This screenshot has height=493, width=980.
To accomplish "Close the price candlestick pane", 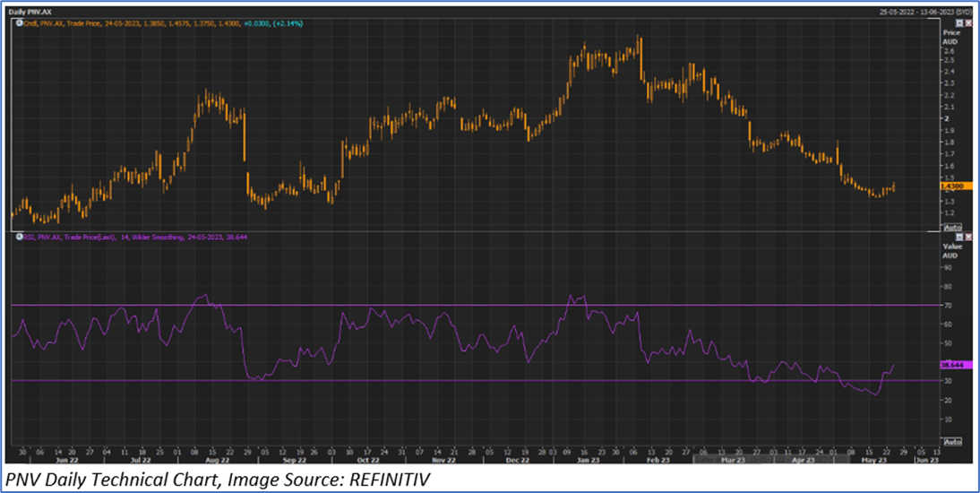I will (x=968, y=22).
